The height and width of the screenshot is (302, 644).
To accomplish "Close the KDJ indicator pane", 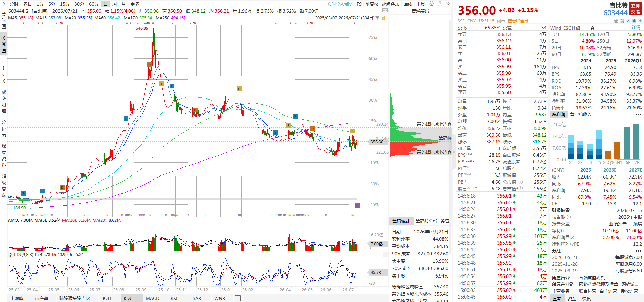I will [x=385, y=255].
